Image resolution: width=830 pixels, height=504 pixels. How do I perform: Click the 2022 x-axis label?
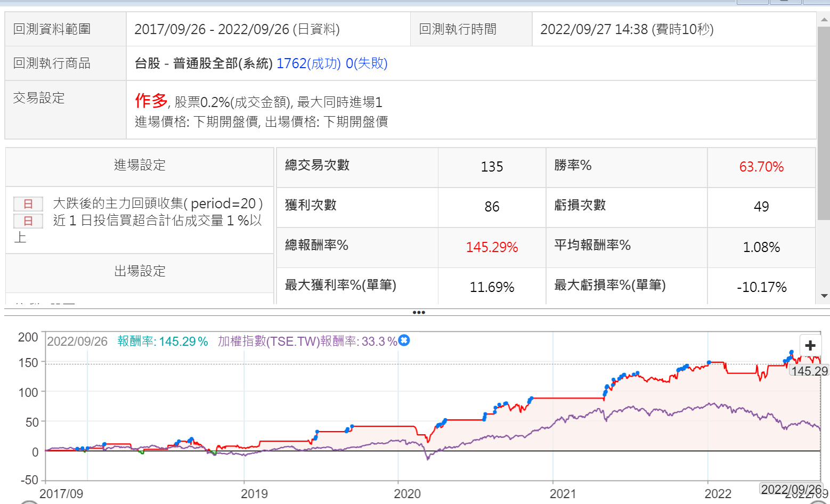click(718, 493)
